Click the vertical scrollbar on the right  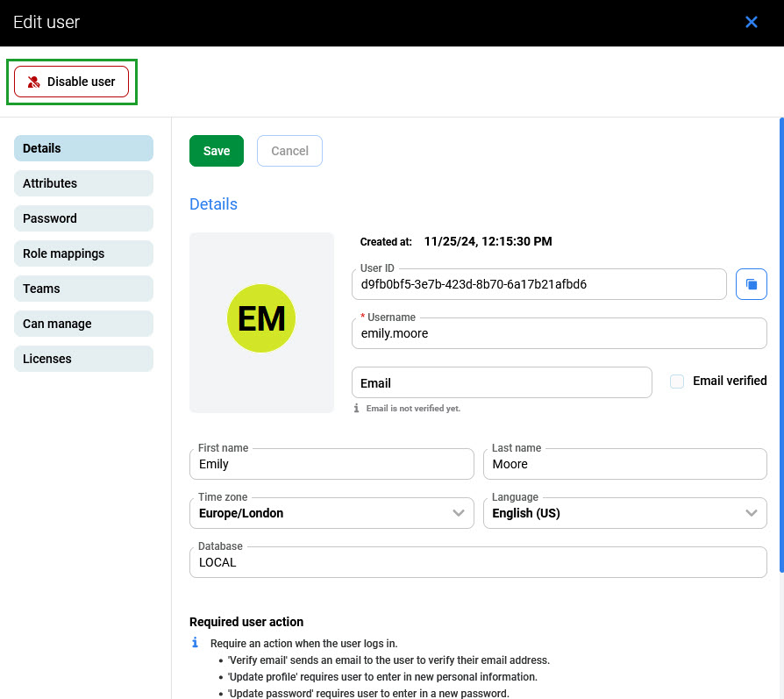(x=780, y=263)
